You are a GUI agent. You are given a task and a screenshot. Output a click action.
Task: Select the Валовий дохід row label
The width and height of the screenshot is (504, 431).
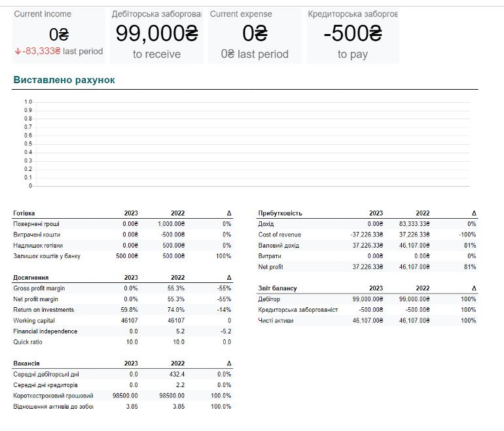point(279,246)
